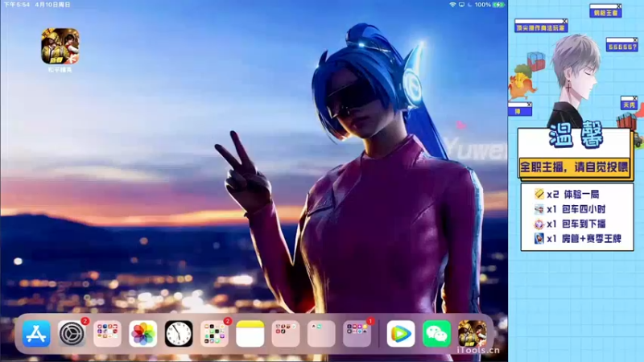Select the x2 体验一局 row
This screenshot has width=644, height=362.
click(x=567, y=194)
